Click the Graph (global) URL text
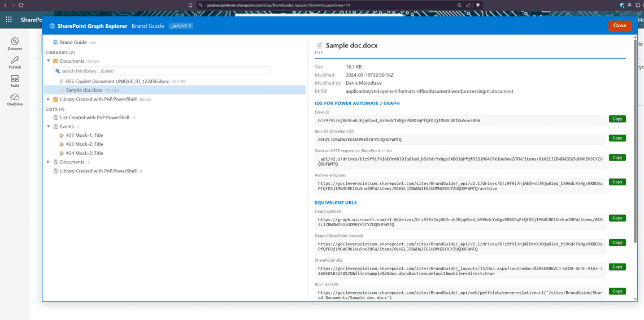 point(460,222)
